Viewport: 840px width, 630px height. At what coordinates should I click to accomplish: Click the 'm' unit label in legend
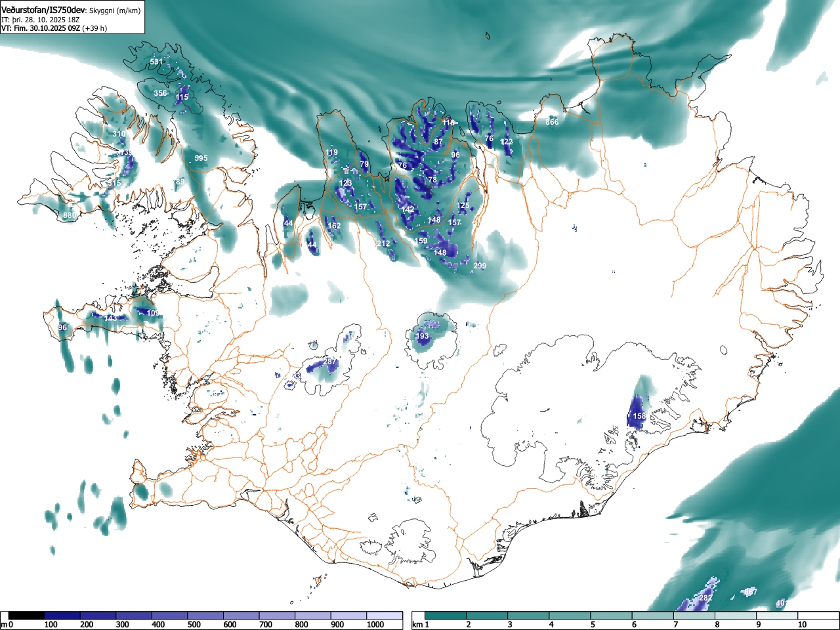[x=4, y=625]
